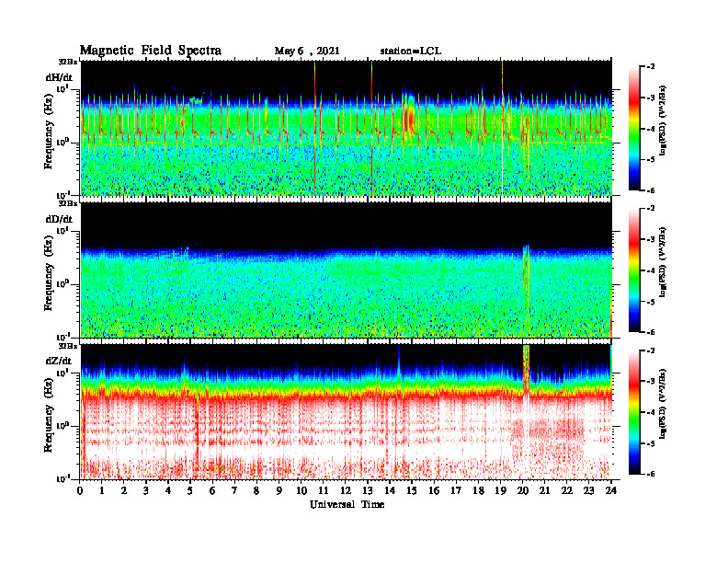Select the dZ/dt panel label
728x563 pixels.
pos(59,361)
